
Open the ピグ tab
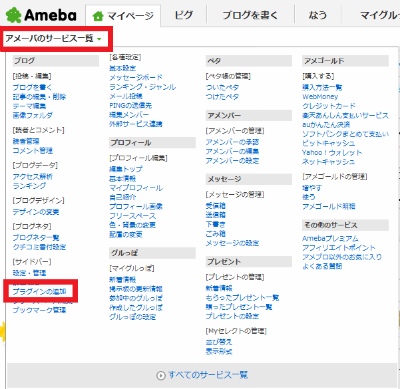click(184, 15)
